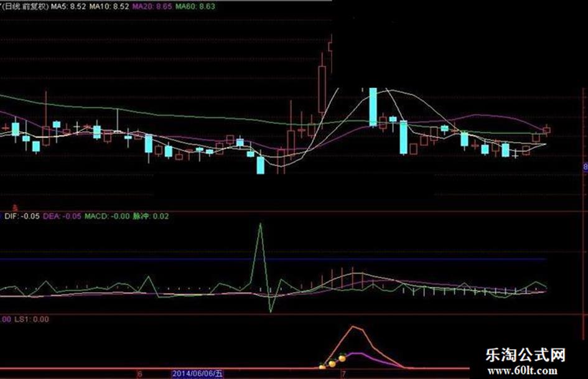
Task: Select the 脉冲: 0.02 indicator label
Action: click(151, 216)
